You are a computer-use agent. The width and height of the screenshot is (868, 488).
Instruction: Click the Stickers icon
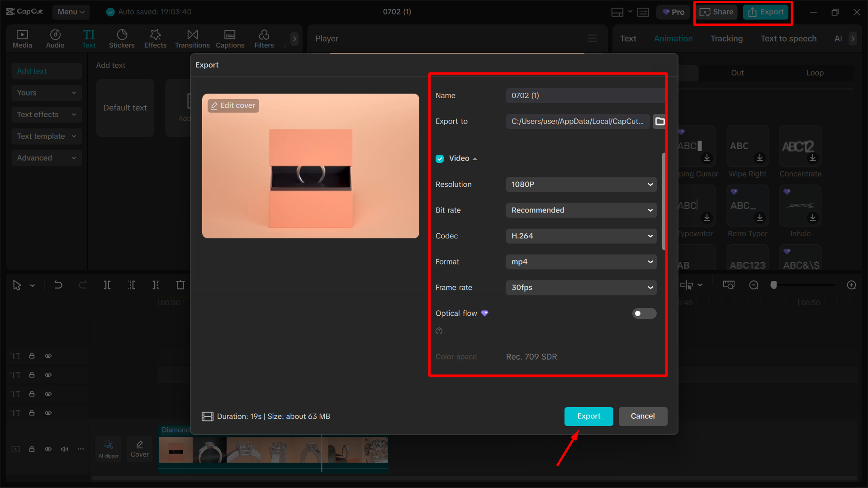tap(121, 38)
